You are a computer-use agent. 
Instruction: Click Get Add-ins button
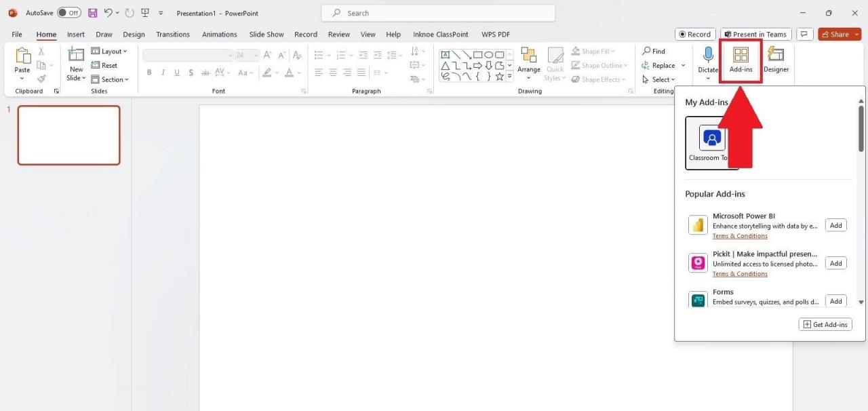click(825, 324)
